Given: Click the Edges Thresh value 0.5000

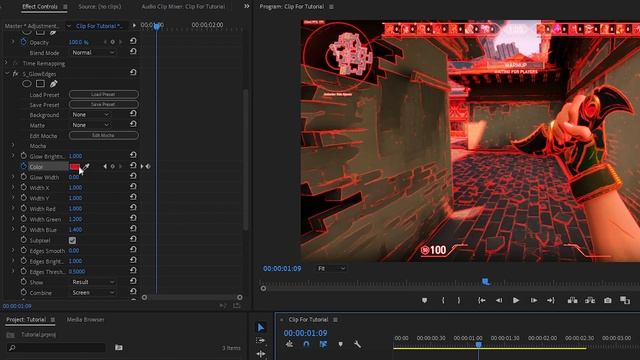Looking at the screenshot, I should tap(77, 271).
